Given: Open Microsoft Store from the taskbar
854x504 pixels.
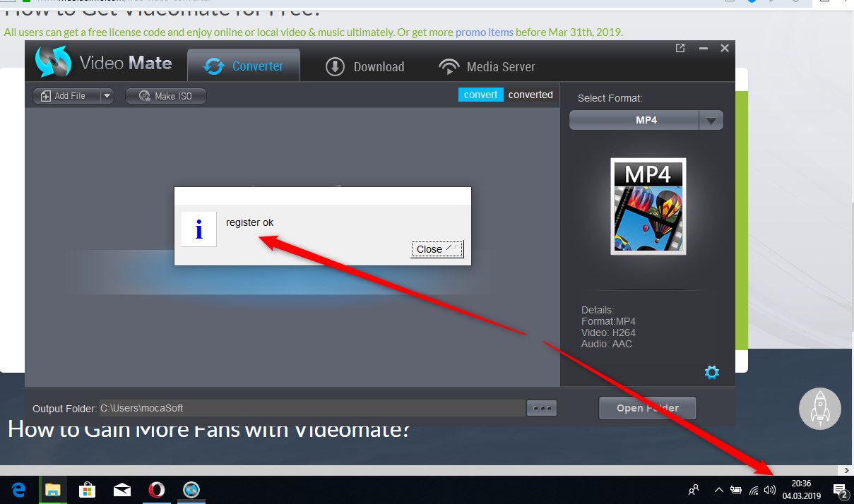Looking at the screenshot, I should tap(87, 489).
